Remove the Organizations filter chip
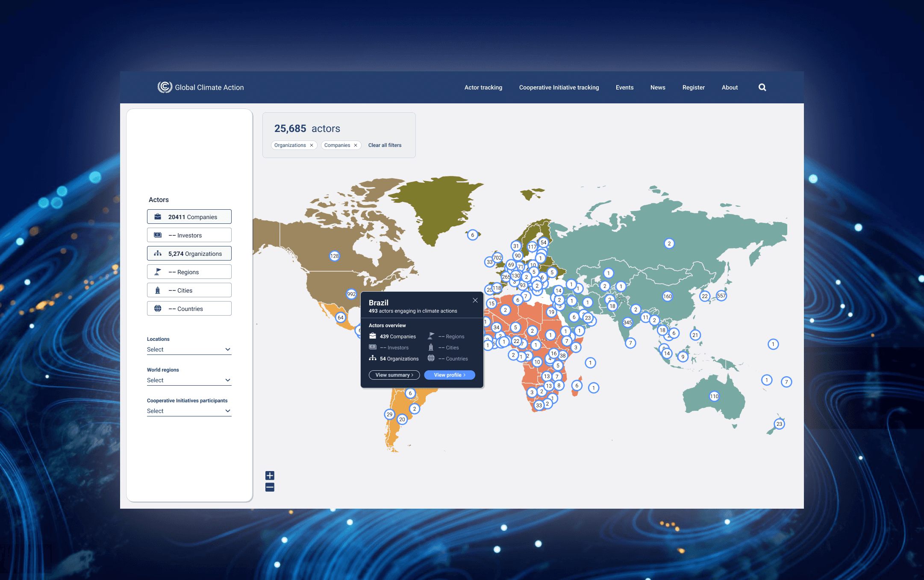The image size is (924, 580). tap(312, 145)
